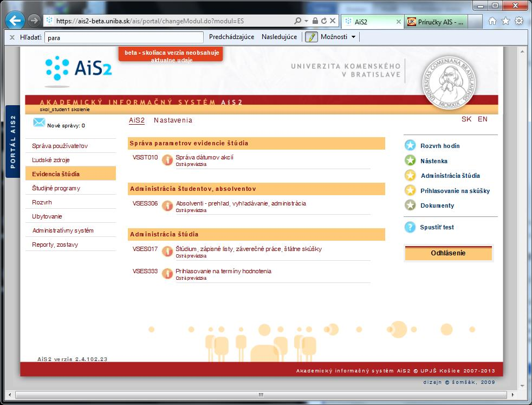This screenshot has width=532, height=405.
Task: Click the highlighter icon in find bar
Action: click(x=311, y=37)
